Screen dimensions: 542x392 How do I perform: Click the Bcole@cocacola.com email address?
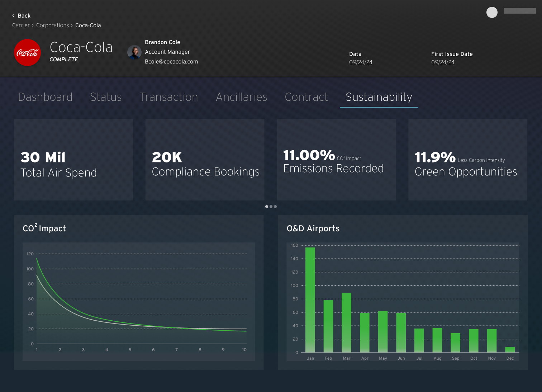[x=171, y=62]
